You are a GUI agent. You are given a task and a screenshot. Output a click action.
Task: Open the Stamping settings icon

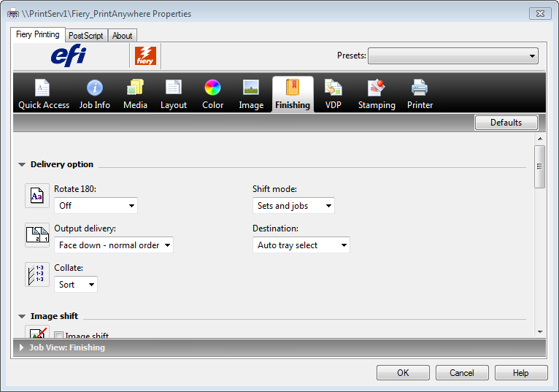(377, 88)
